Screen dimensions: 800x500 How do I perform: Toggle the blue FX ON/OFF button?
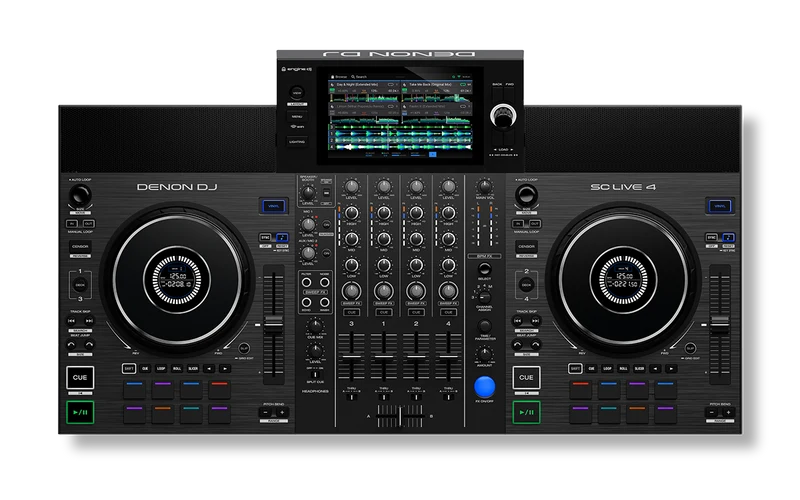[484, 387]
